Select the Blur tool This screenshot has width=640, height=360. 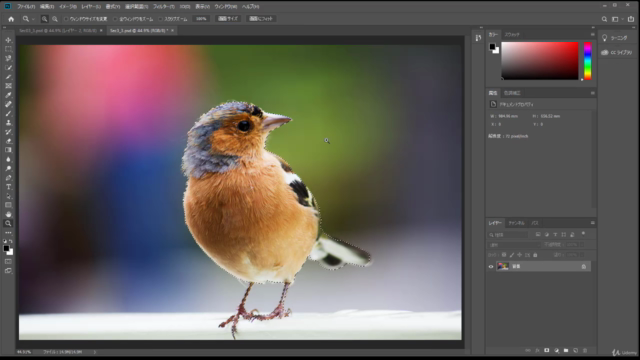(x=8, y=159)
